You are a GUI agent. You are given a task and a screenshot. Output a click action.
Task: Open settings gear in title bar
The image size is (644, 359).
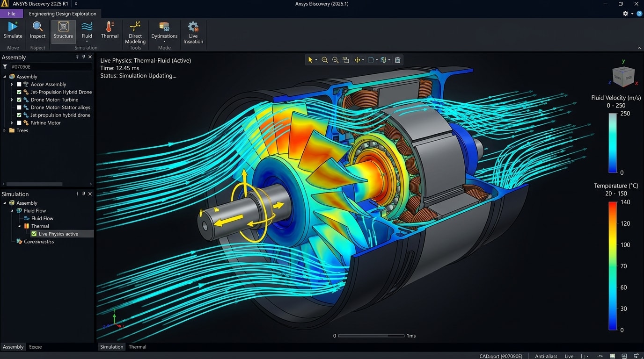625,14
